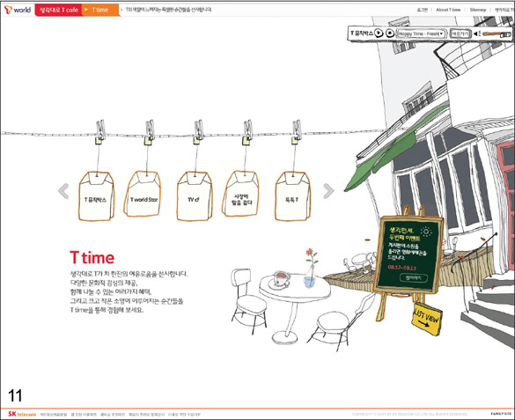Open the About T time link

pos(448,10)
